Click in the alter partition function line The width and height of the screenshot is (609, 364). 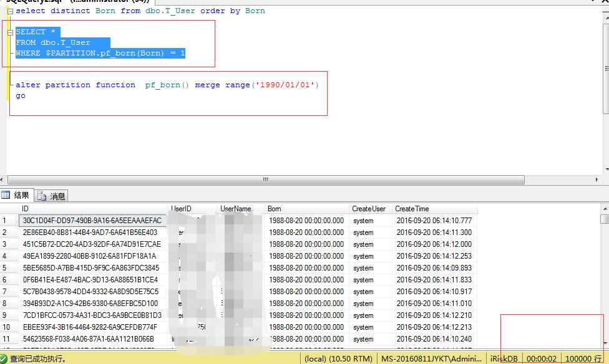pyautogui.click(x=167, y=85)
